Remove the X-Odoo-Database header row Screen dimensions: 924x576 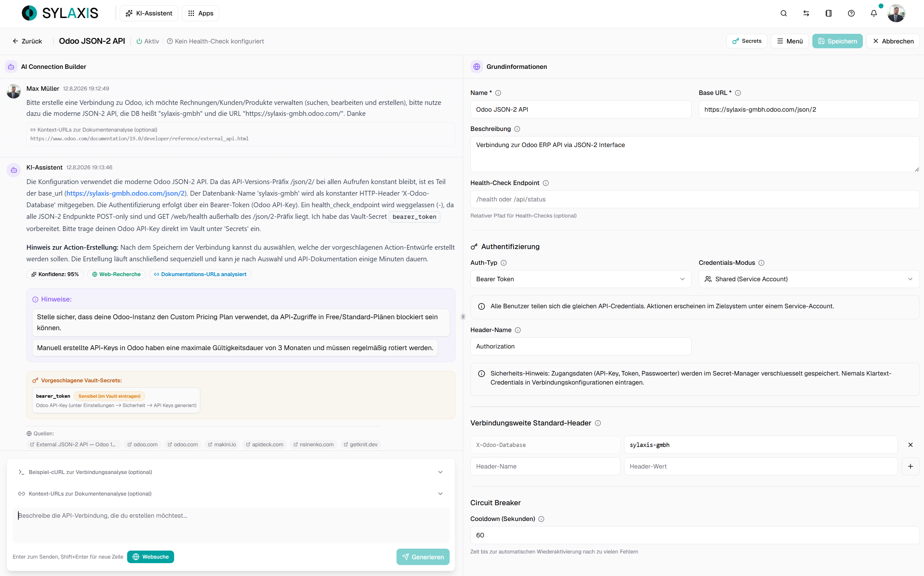pyautogui.click(x=910, y=445)
